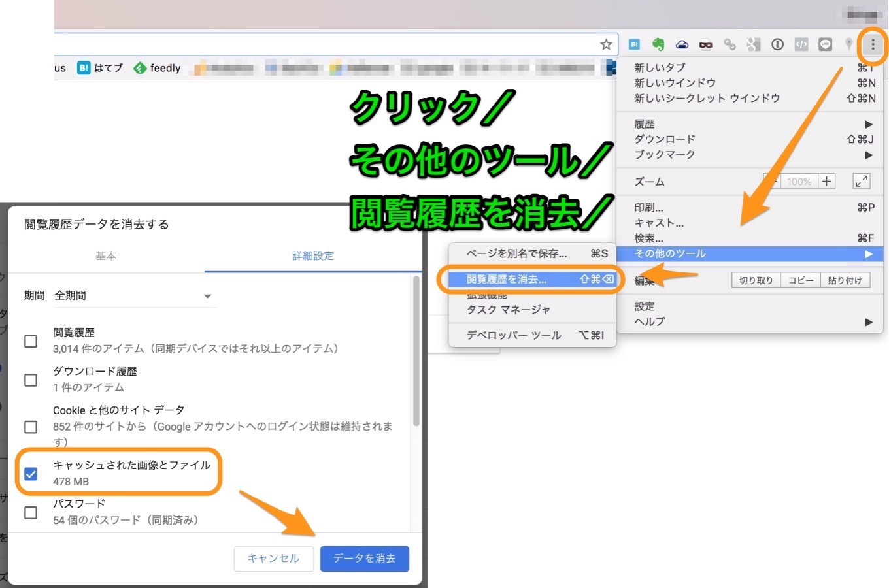Click the code brackets extension icon
The height and width of the screenshot is (588, 889).
[x=801, y=44]
